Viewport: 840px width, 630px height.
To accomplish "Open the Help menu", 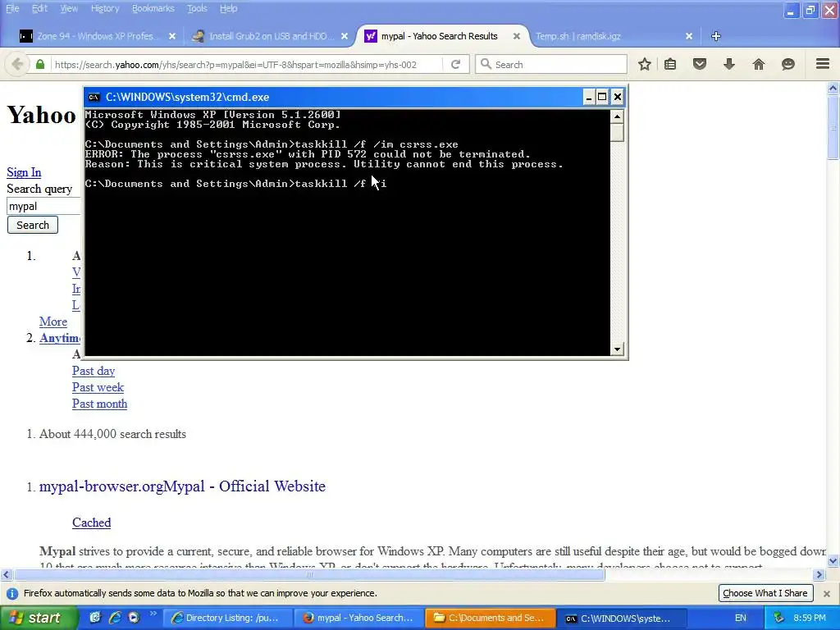I will coord(229,8).
